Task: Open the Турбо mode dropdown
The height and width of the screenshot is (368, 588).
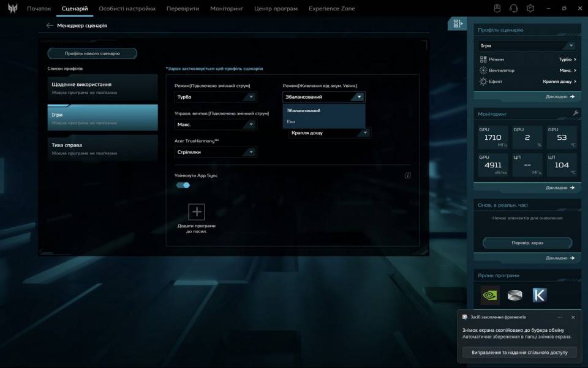Action: [216, 97]
